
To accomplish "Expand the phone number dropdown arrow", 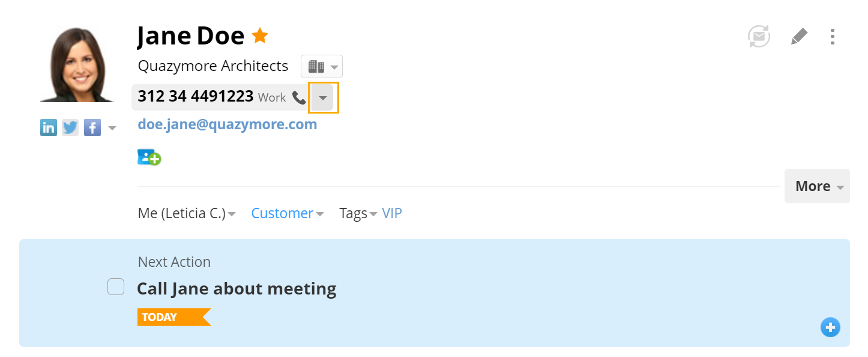I will pos(323,97).
